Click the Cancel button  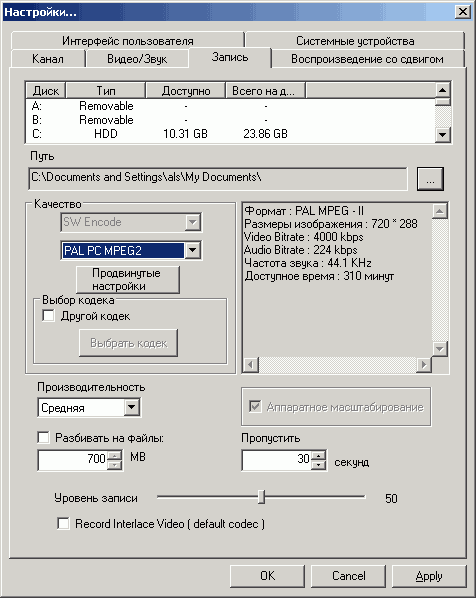click(349, 576)
